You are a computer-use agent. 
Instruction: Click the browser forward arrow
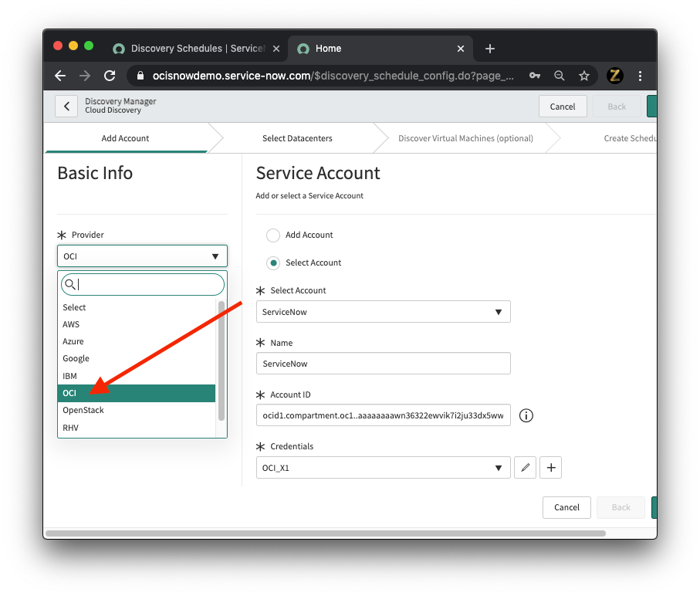point(85,76)
